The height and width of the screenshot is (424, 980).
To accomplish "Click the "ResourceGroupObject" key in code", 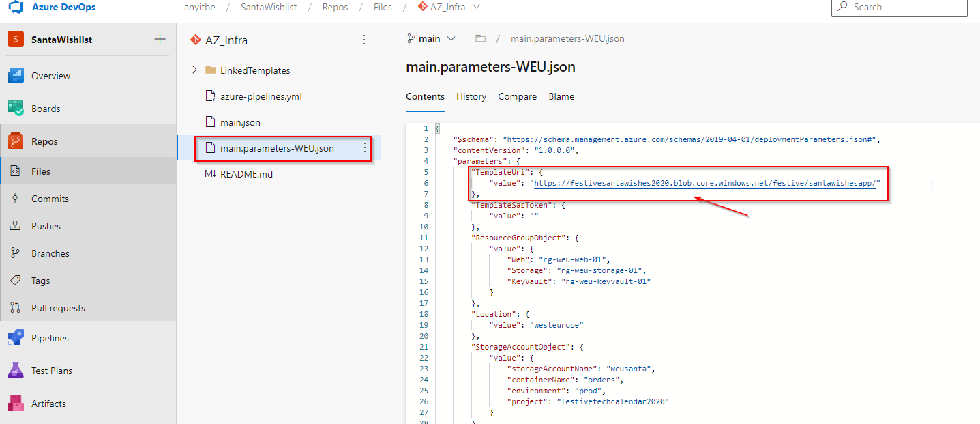I will 519,238.
